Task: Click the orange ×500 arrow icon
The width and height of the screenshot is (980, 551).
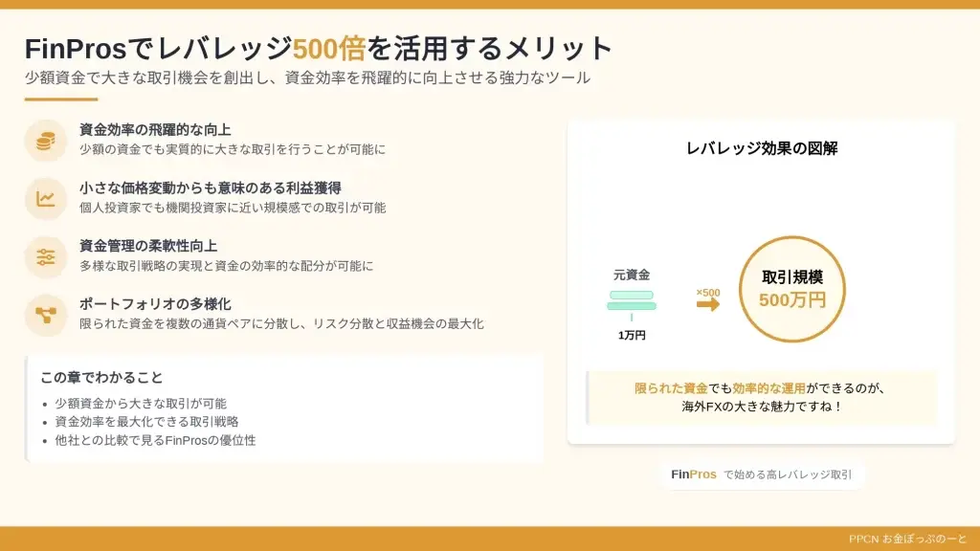Action: click(x=708, y=304)
